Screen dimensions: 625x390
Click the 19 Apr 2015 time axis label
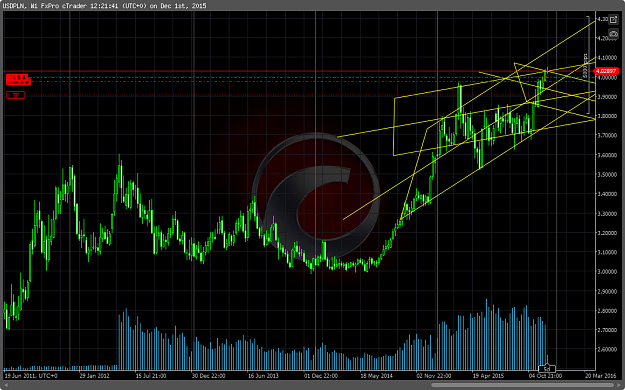(x=488, y=376)
